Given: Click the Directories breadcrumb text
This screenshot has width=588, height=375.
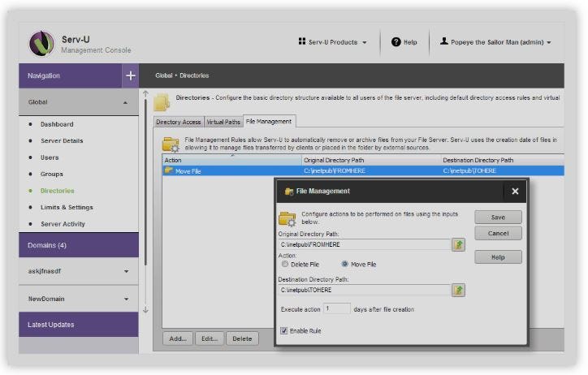Looking at the screenshot, I should pos(194,75).
